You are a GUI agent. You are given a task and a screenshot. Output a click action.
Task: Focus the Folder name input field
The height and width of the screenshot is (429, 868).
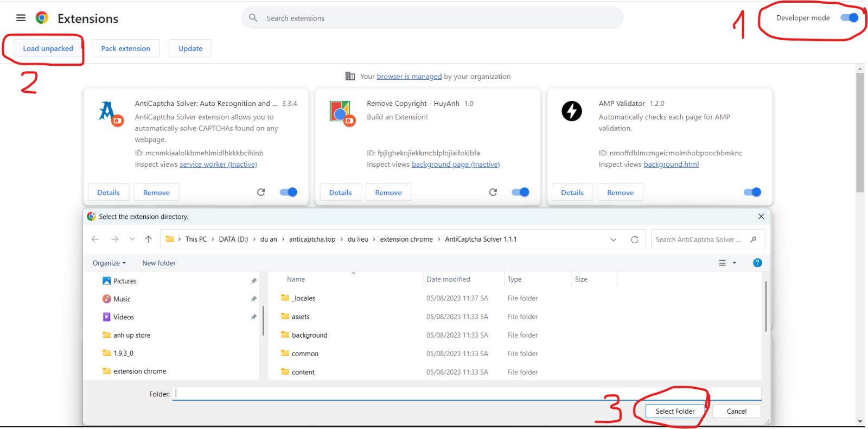[x=467, y=394]
